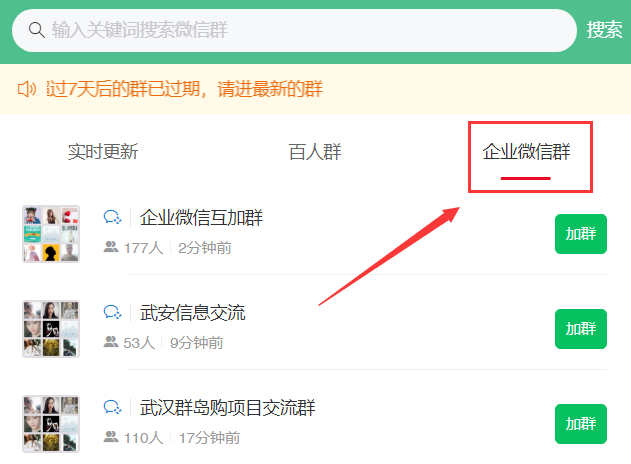631x464 pixels.
Task: Click the magnifier icon in search box
Action: [x=36, y=30]
